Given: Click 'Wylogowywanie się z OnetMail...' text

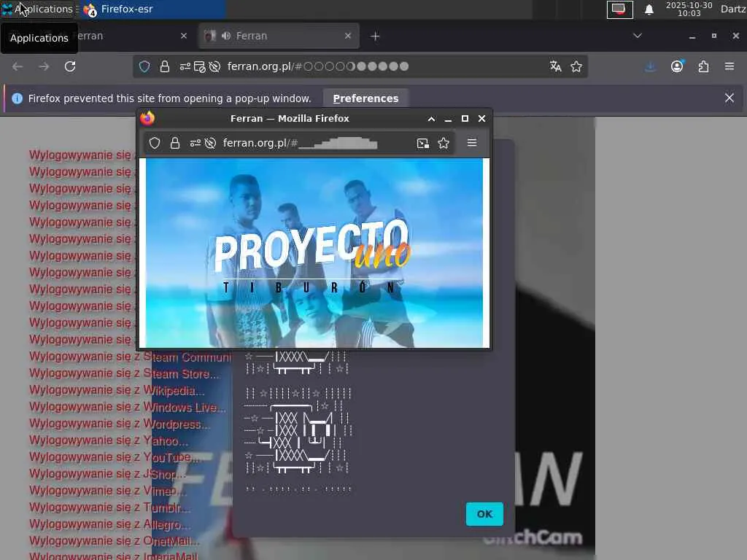Looking at the screenshot, I should (x=115, y=541).
